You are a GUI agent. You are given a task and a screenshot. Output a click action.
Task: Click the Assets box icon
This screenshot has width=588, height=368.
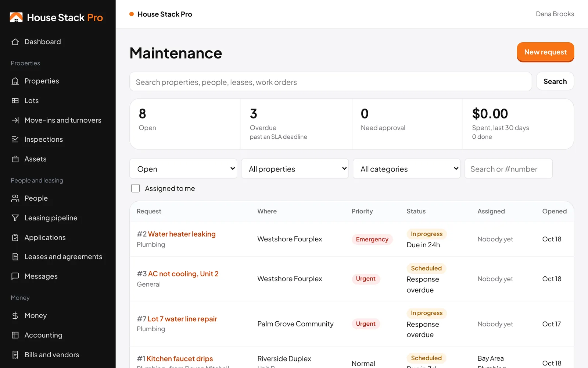(x=15, y=159)
